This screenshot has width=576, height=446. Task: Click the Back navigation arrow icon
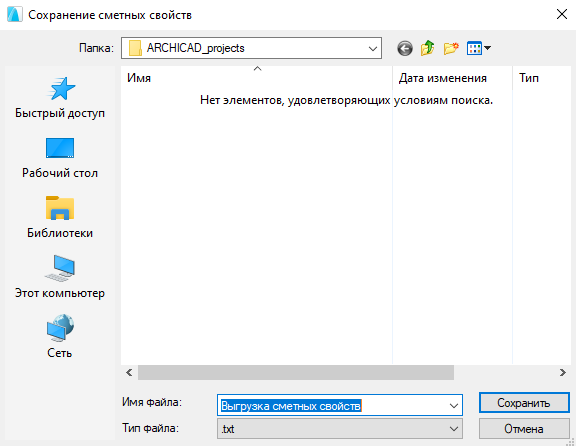405,48
